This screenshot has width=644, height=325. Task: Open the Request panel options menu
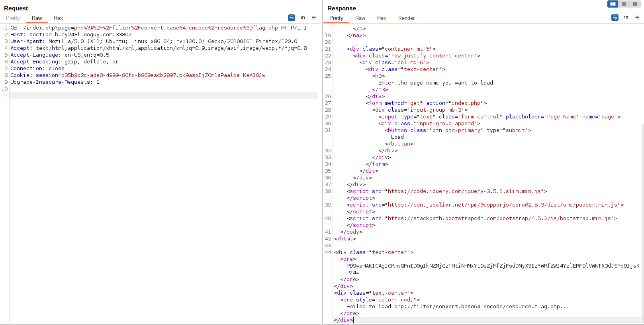pyautogui.click(x=314, y=18)
